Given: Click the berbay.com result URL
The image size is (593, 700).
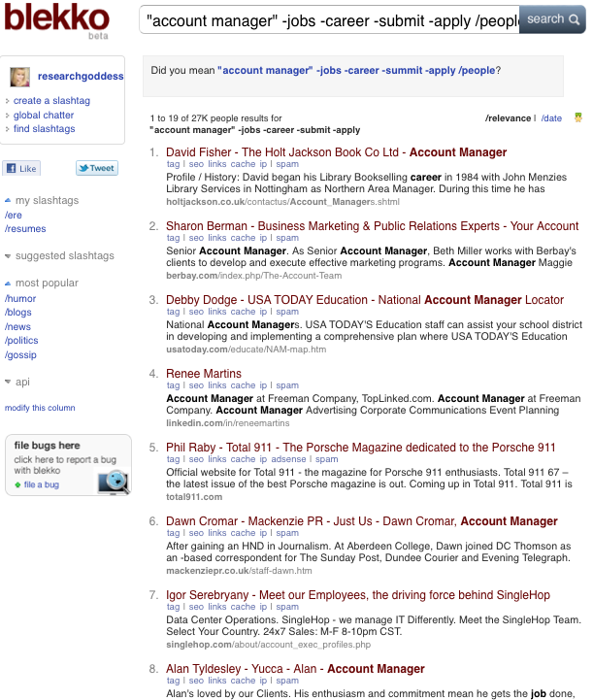Looking at the screenshot, I should pyautogui.click(x=253, y=276).
